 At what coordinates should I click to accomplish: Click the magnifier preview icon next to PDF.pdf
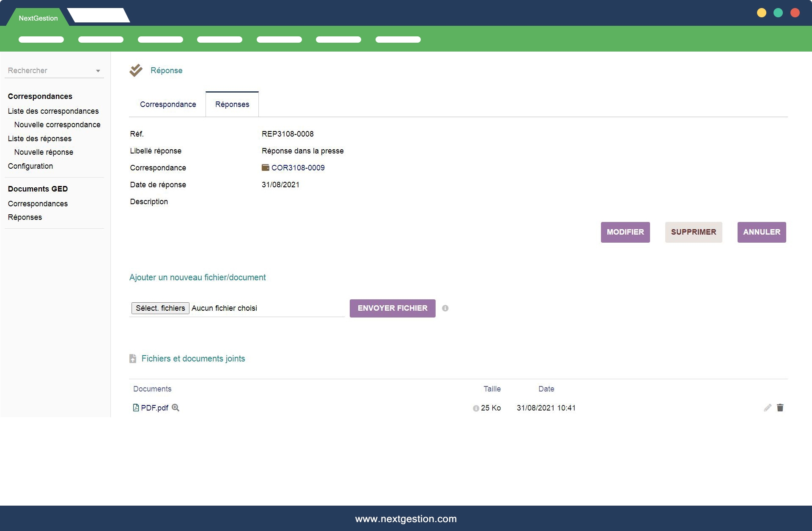point(176,408)
